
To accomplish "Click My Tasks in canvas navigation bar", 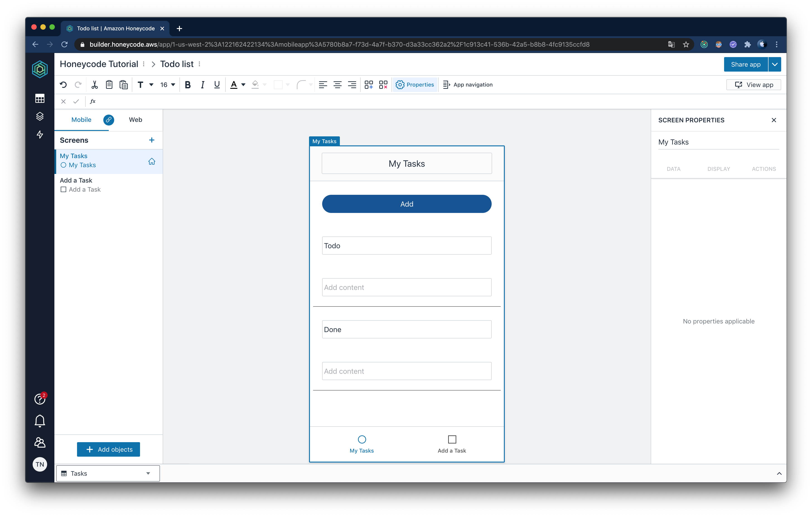I will [362, 444].
